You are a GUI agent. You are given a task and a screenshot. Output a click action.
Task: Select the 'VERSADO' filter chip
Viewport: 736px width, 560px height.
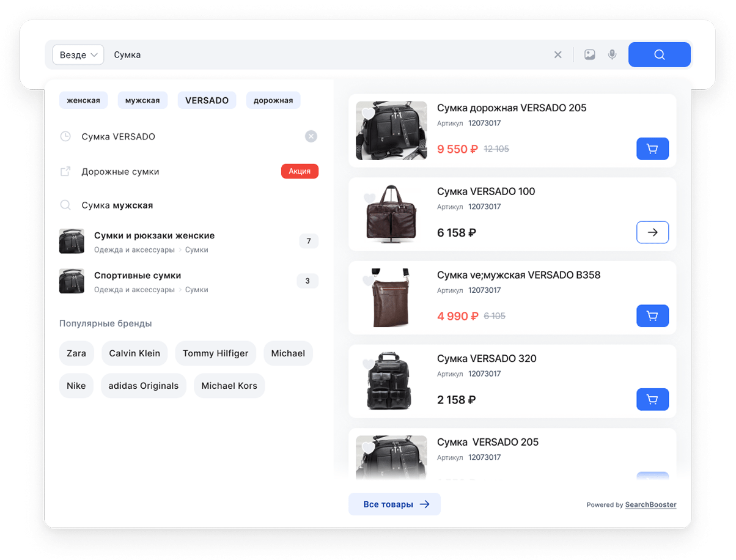coord(207,100)
